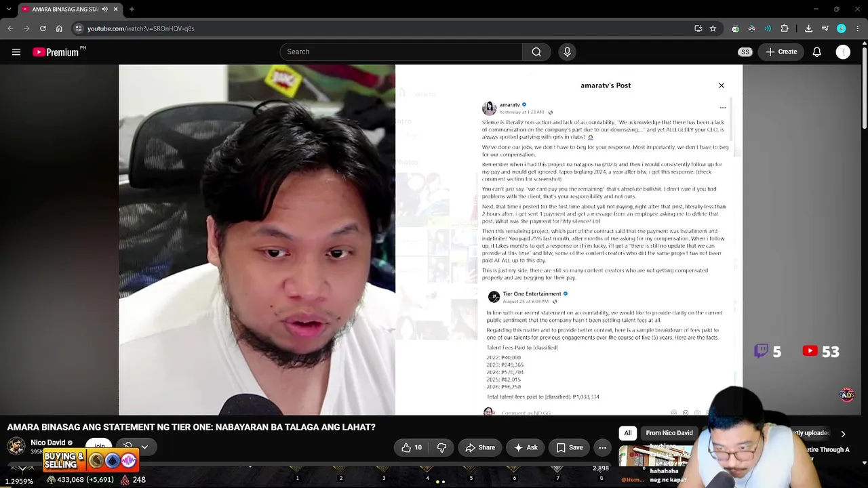Open the extensions puzzle menu

(x=785, y=28)
